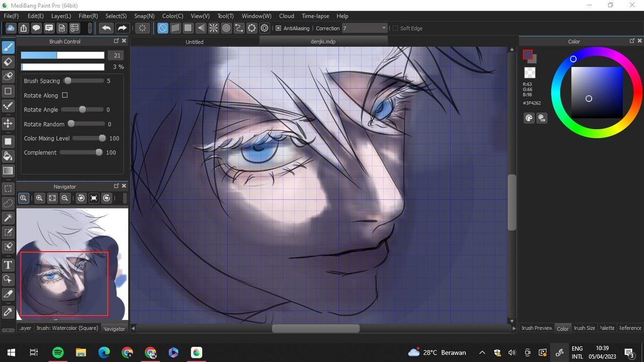Viewport: 644px width, 362px height.
Task: Select the Bucket fill tool
Action: point(8,156)
